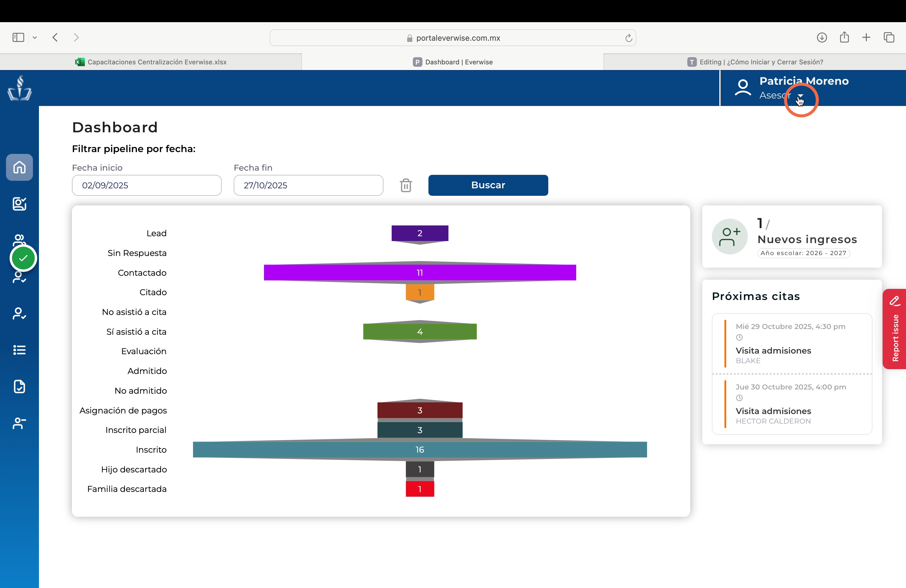
Task: Click the Everwise logo in header
Action: tap(19, 88)
